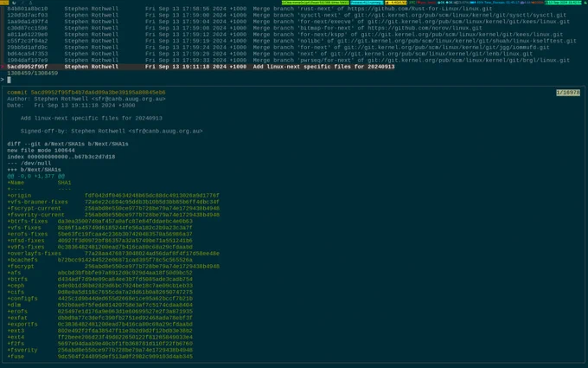Screen dimensions: 588x368
Task: Click the +nfsd-fixes line
Action: pos(99,241)
